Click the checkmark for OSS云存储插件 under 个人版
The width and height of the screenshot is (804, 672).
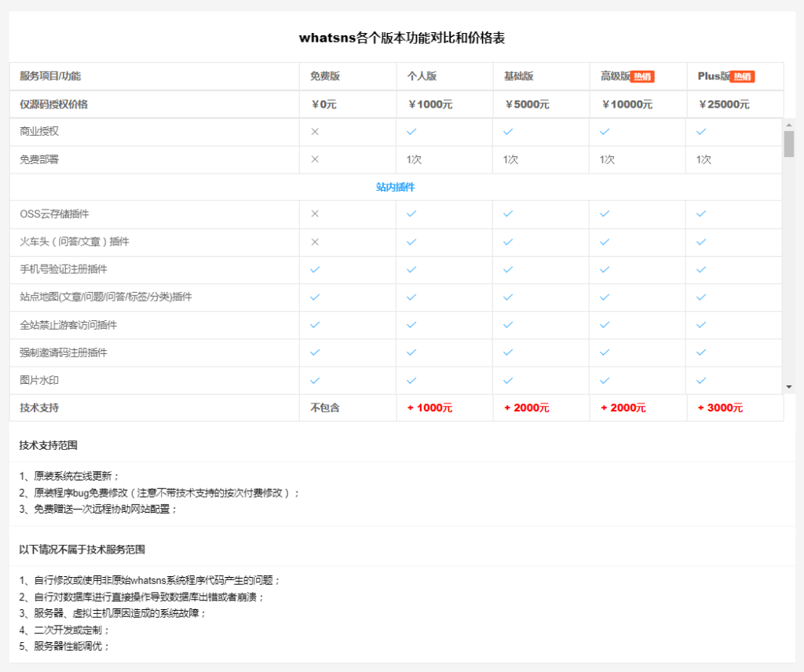[411, 214]
